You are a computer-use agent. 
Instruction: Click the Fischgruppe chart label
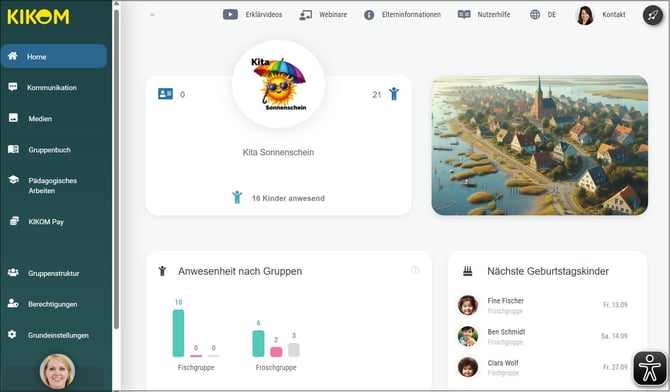(196, 368)
